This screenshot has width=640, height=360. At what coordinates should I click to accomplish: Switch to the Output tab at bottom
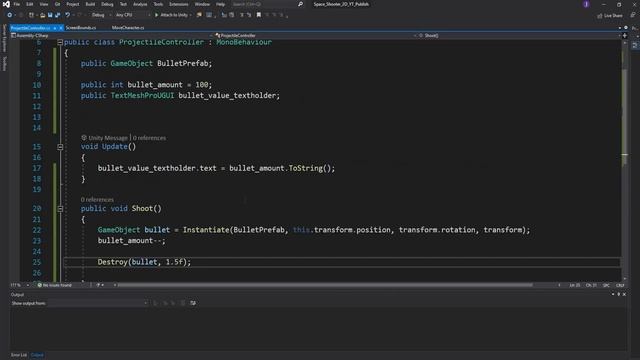[x=37, y=355]
